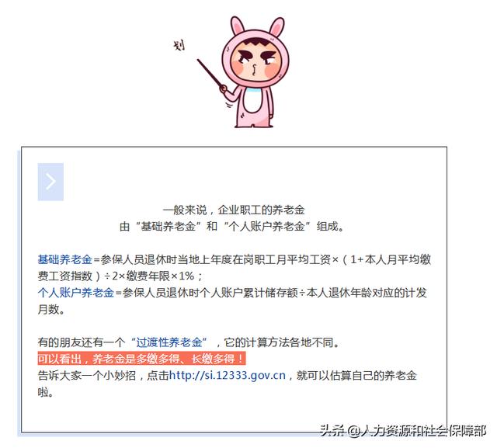Open the http://si.12333.gov.cn link
Viewport: 497px width, 448px height.
click(x=228, y=376)
